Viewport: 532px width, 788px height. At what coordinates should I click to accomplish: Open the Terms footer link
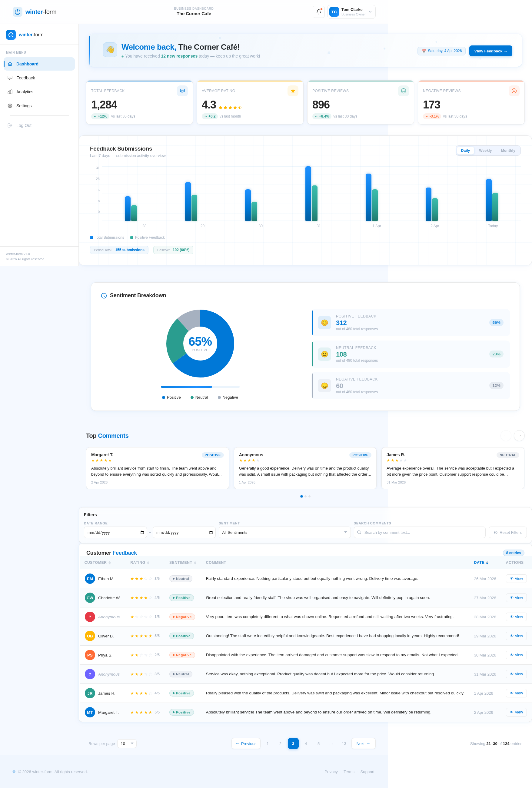coord(349,771)
